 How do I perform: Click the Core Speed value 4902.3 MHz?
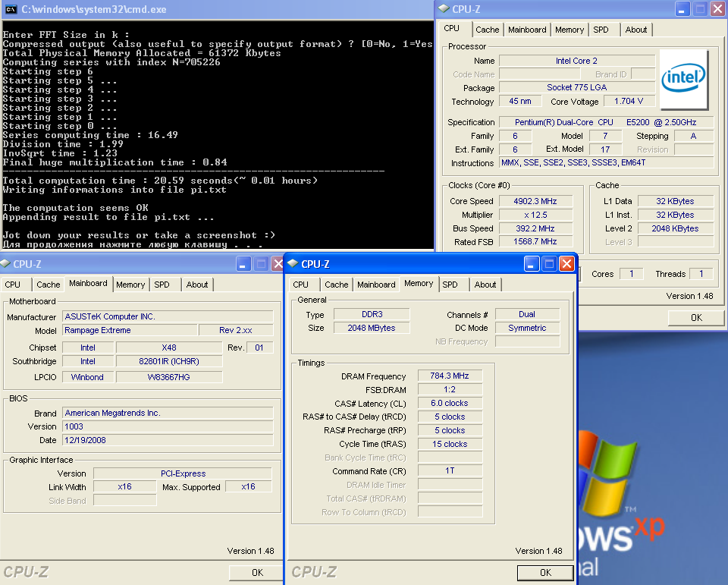(x=535, y=201)
